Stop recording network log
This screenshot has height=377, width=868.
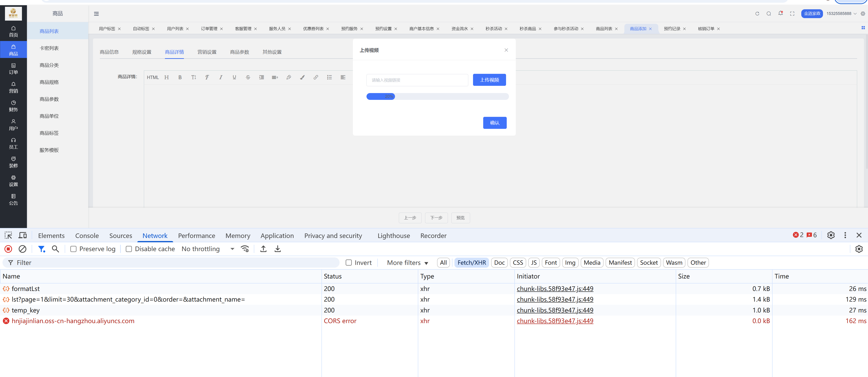coord(8,249)
